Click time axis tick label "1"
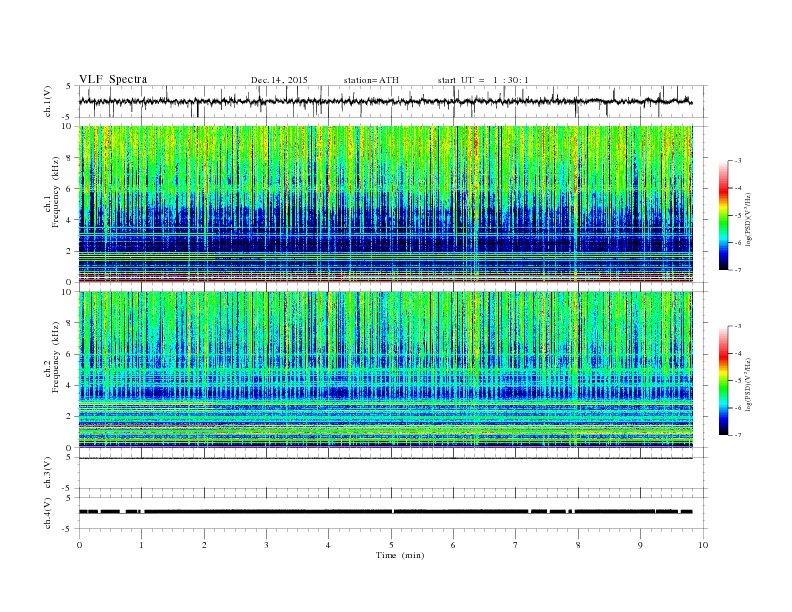The image size is (792, 612). [x=141, y=545]
